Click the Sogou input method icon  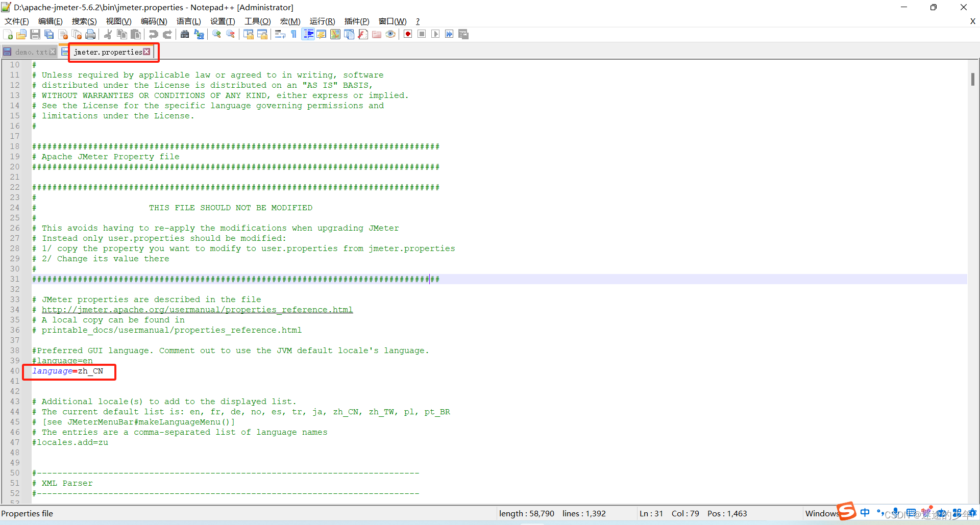846,511
